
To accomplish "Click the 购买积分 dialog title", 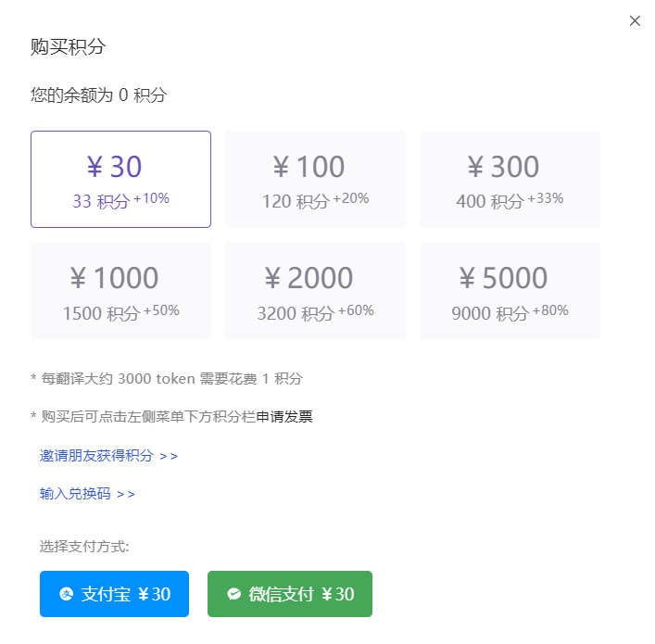I will pyautogui.click(x=68, y=46).
